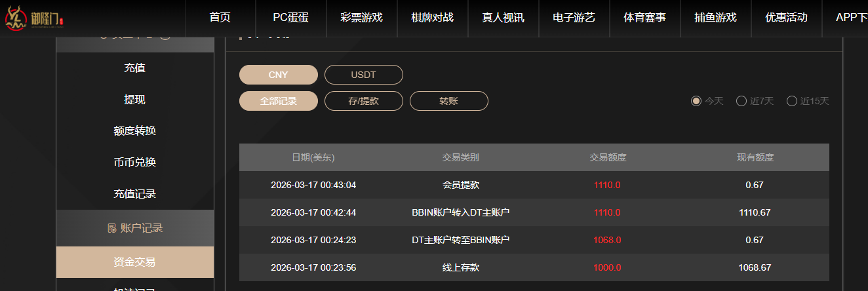This screenshot has height=291, width=868.
Task: Click the 1068.0 transaction amount
Action: coord(607,240)
